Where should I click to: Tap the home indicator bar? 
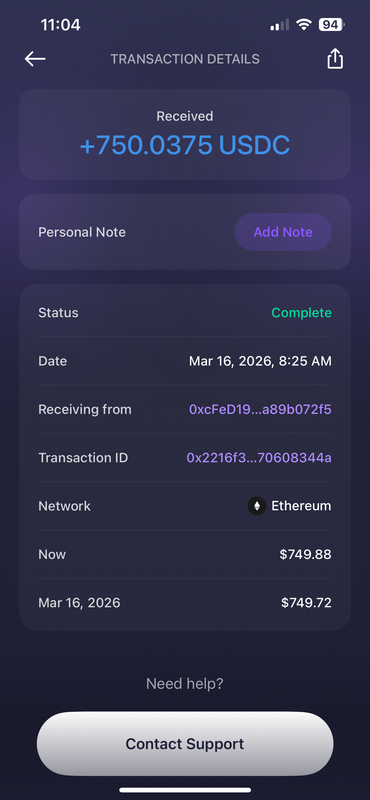coord(185,790)
